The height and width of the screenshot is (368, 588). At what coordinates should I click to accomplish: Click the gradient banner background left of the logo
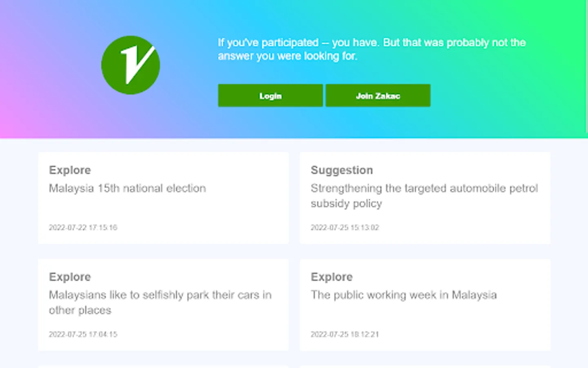49,65
